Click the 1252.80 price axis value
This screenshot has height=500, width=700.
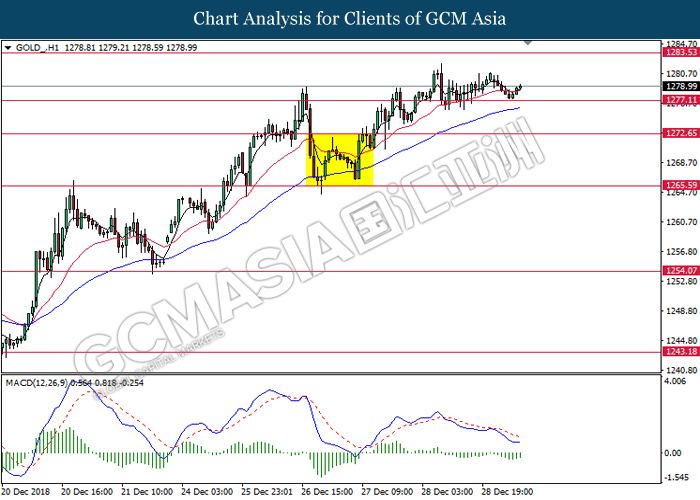pos(681,281)
